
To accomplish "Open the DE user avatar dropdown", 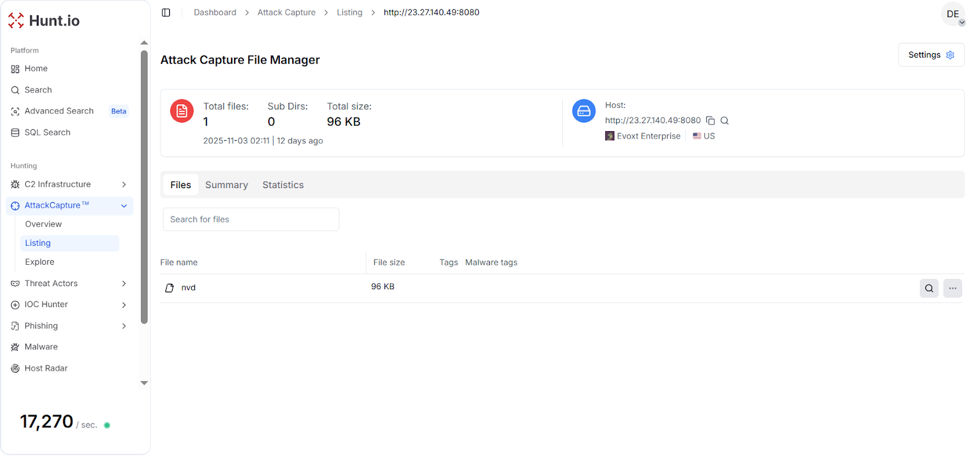I will (x=953, y=14).
